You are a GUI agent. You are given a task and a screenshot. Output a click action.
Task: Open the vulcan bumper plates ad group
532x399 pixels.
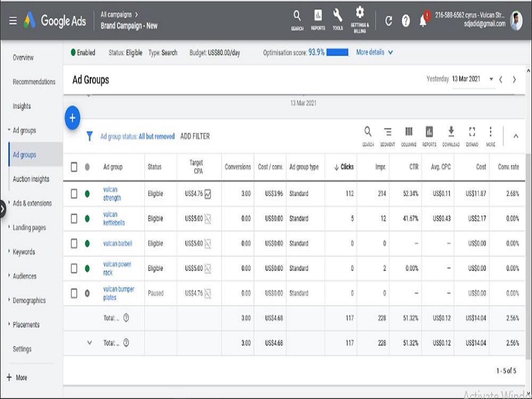(119, 293)
